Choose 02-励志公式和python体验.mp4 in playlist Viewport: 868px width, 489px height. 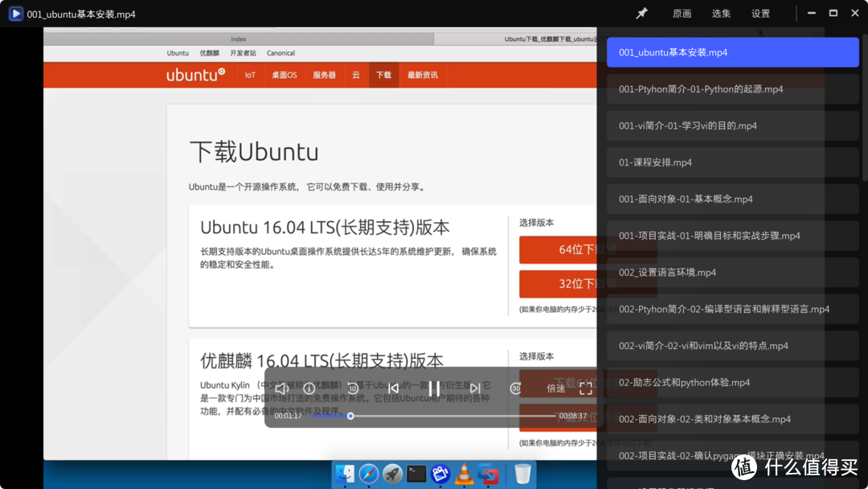click(x=732, y=383)
